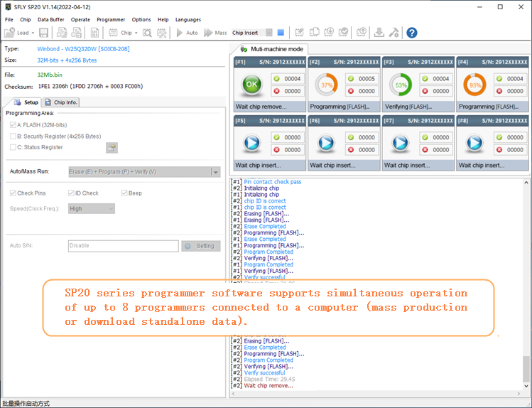
Task: Open the Help question mark icon
Action: [411, 33]
